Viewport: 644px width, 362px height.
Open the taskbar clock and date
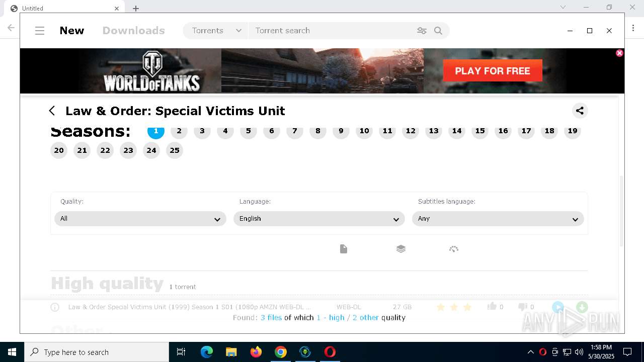[601, 352]
